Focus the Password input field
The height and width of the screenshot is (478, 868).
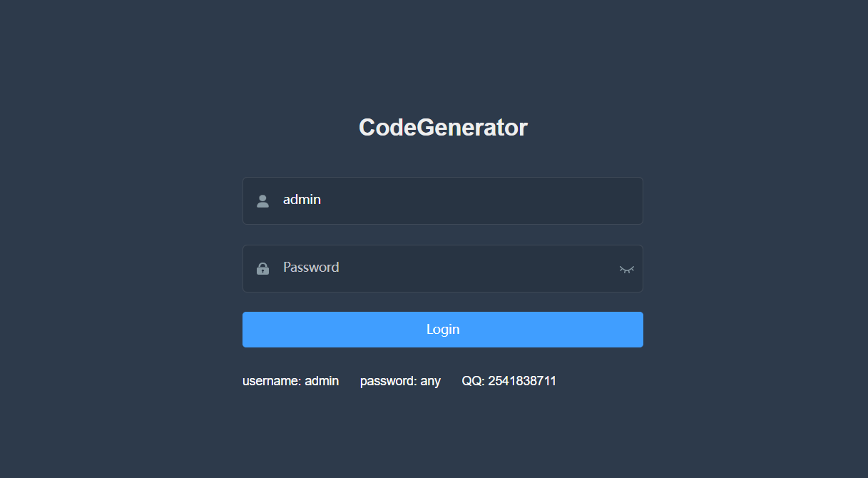tap(428, 268)
